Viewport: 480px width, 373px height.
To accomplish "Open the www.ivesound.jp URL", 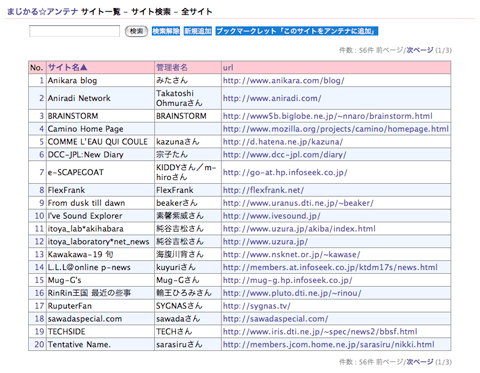I will 272,216.
